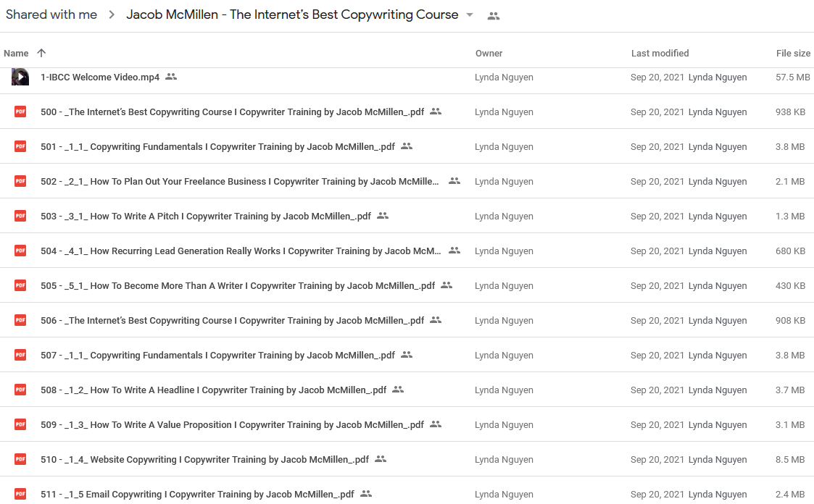Click the 57.5 MB file size value

[x=793, y=77]
